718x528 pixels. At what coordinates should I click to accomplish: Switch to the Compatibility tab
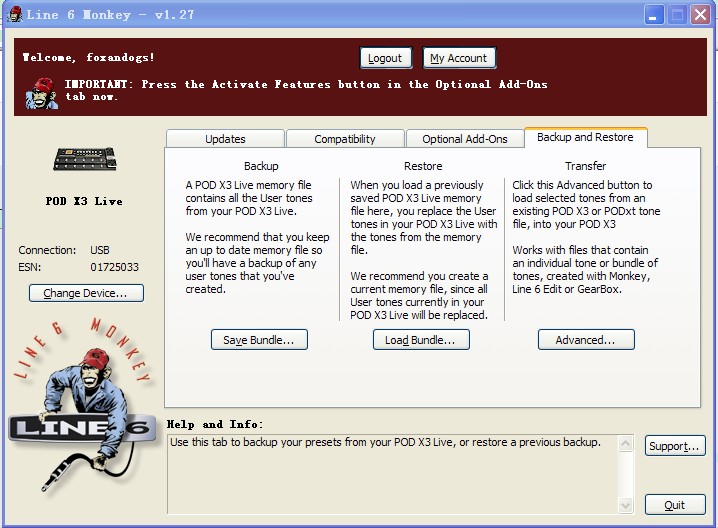pyautogui.click(x=345, y=139)
